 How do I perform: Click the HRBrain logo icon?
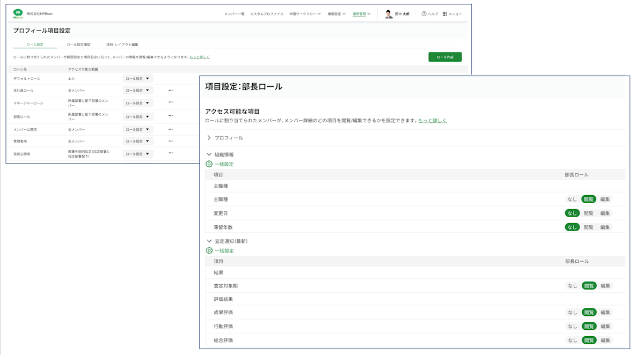18,13
